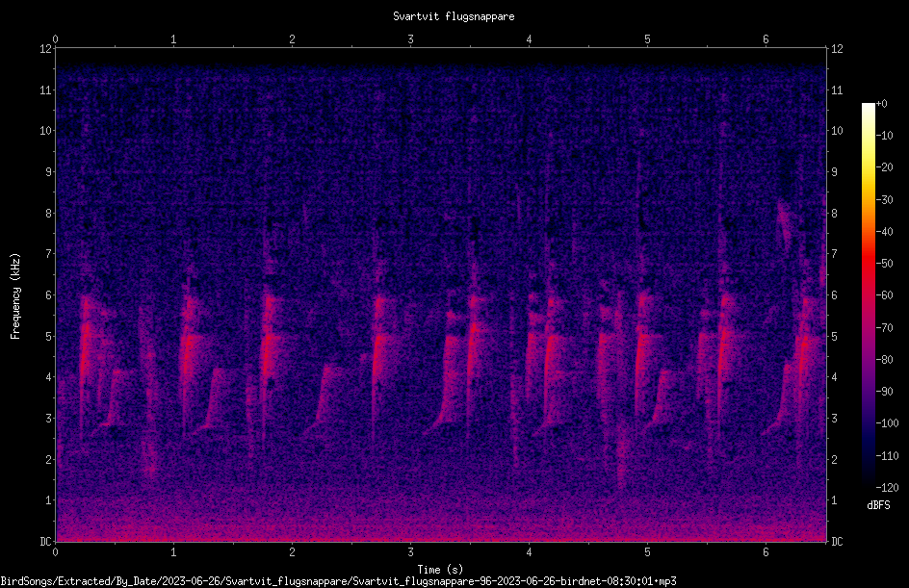This screenshot has height=588, width=909.
Task: Click the '2' tick on the right frequency axis
Action: (x=834, y=459)
